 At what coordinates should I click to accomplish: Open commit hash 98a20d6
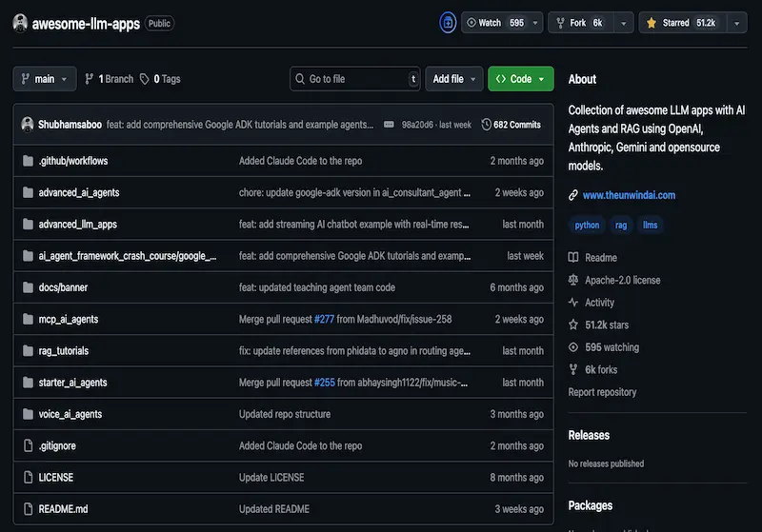[417, 125]
